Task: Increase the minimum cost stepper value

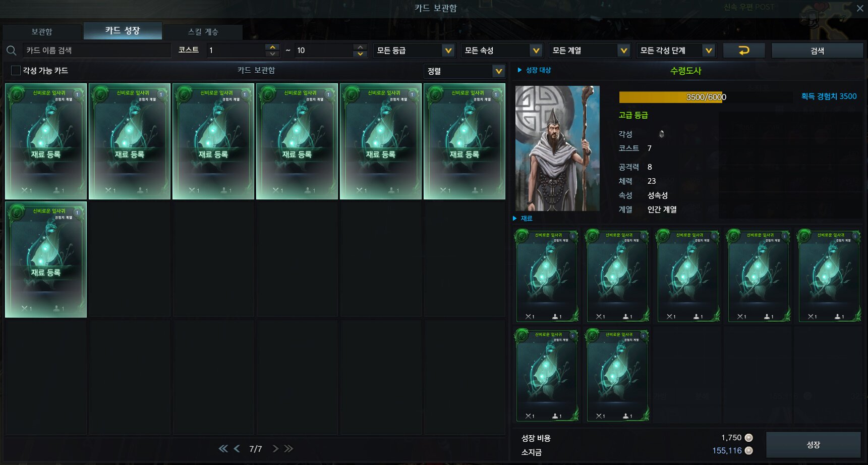Action: (272, 47)
